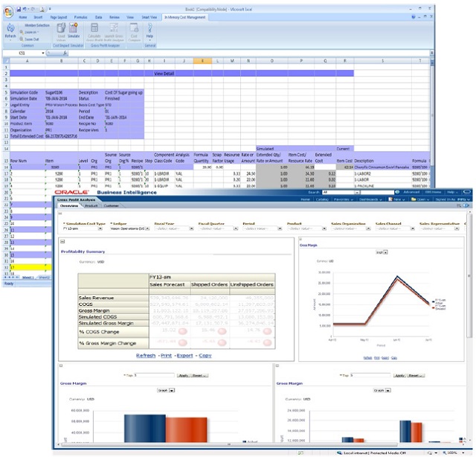Select column K header in Excel

point(202,61)
